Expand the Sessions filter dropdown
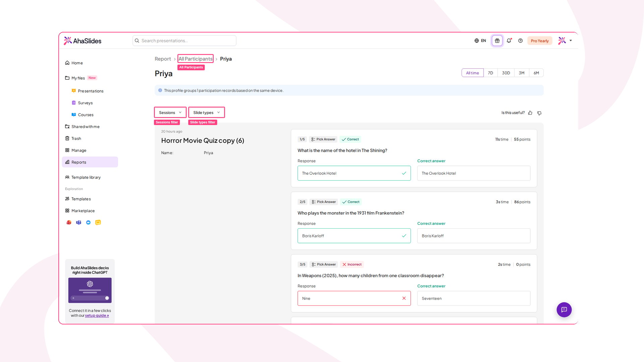 pos(170,113)
